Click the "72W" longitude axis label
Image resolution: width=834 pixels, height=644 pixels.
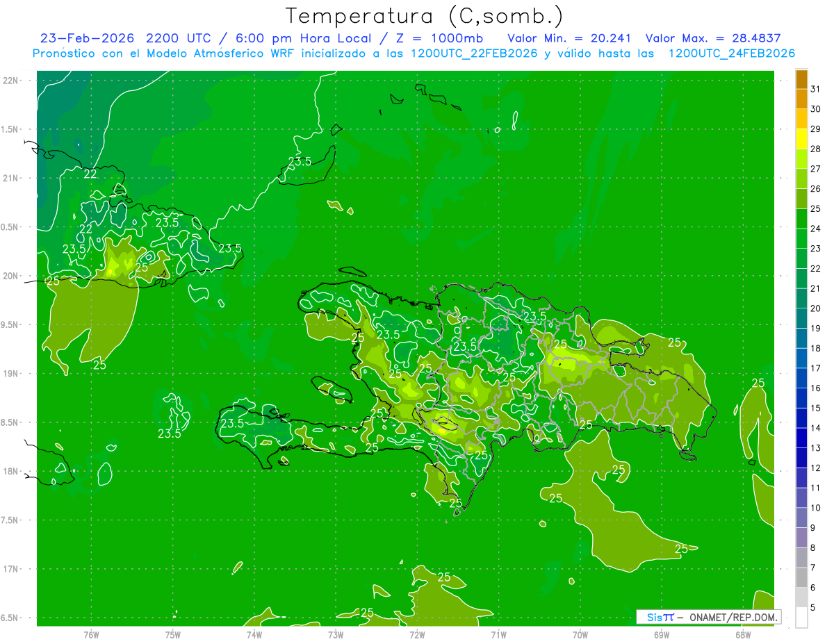coord(417,634)
